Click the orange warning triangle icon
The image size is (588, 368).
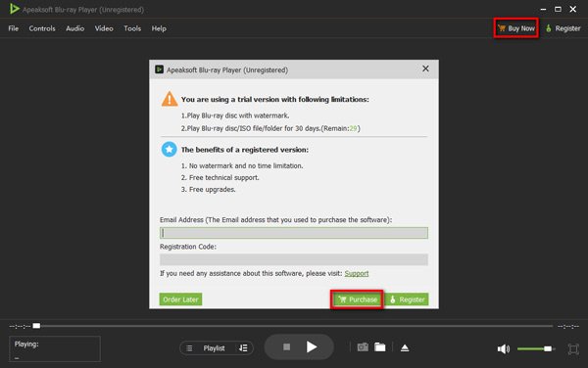point(170,99)
